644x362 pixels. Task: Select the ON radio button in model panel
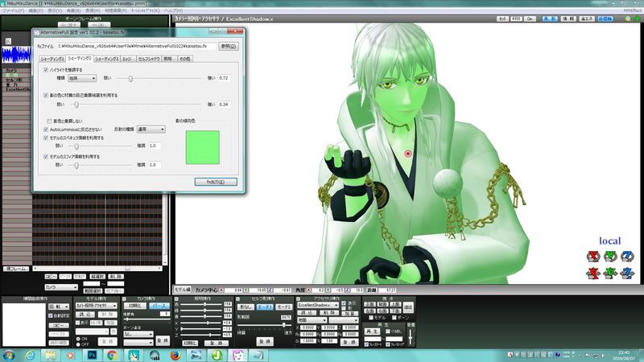[x=78, y=339]
